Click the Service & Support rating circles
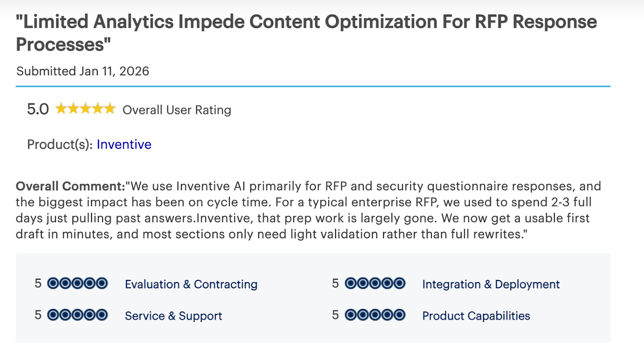644x351 pixels. point(77,315)
